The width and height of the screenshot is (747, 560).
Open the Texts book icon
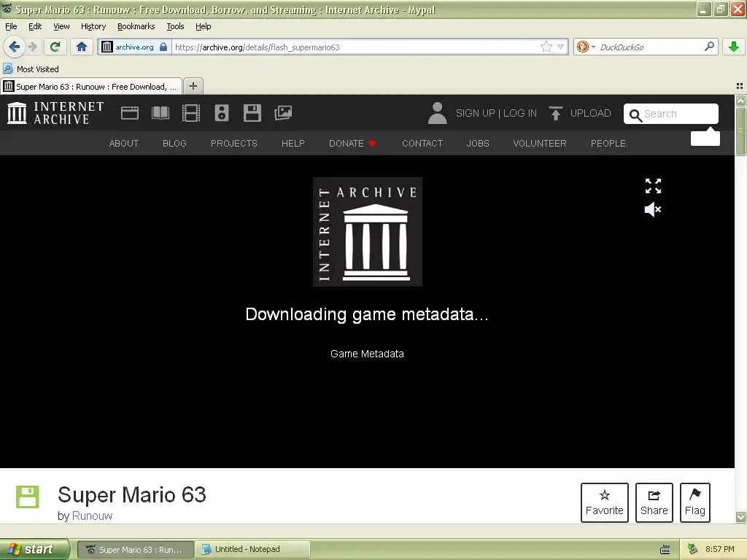(x=160, y=113)
